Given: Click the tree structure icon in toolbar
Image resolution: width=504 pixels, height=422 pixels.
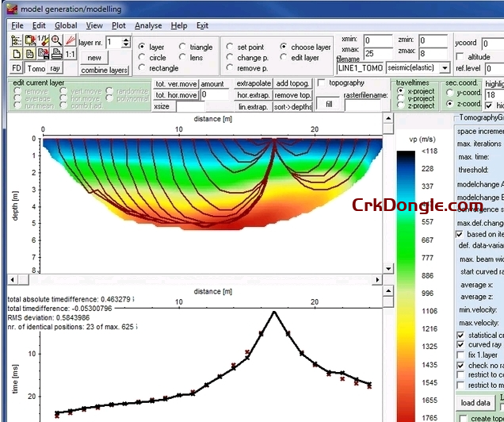Looking at the screenshot, I should [17, 40].
